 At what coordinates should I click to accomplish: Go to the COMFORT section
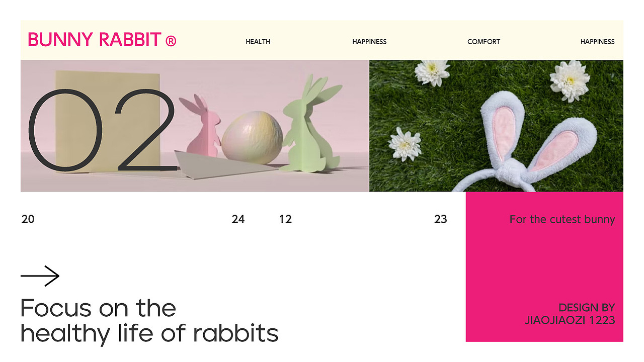tap(484, 42)
